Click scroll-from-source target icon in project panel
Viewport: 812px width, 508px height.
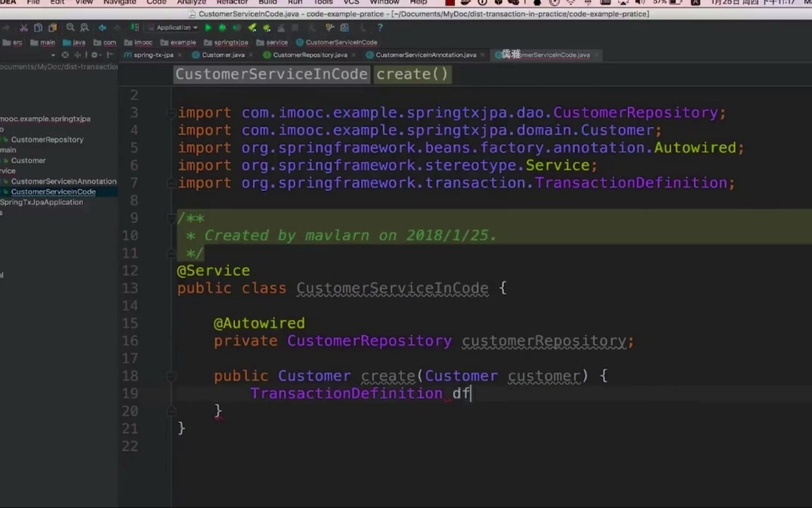pyautogui.click(x=65, y=55)
